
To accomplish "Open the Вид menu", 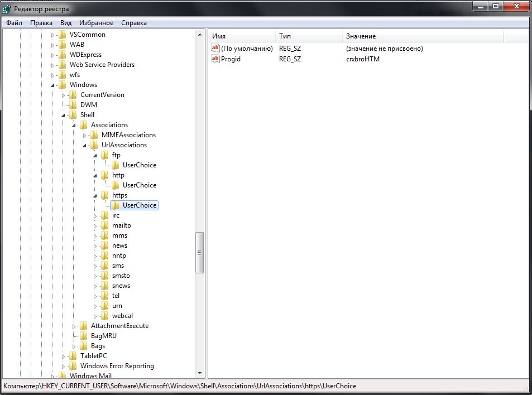I will tap(66, 23).
